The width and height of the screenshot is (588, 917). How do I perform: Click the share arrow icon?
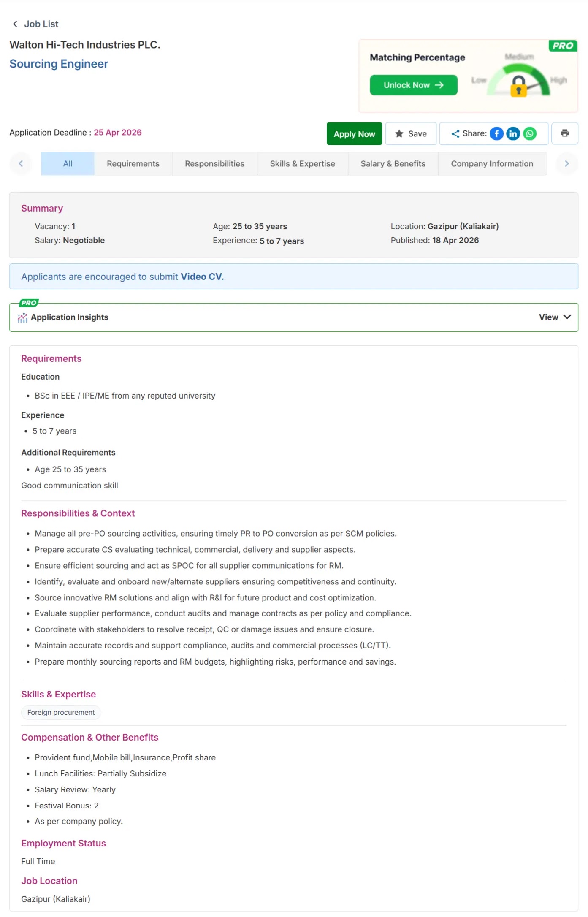tap(455, 134)
